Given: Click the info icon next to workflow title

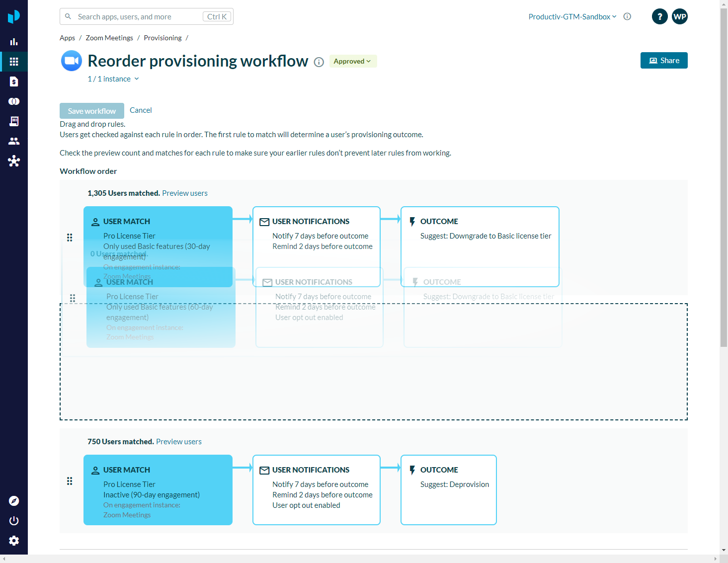Looking at the screenshot, I should pyautogui.click(x=319, y=62).
